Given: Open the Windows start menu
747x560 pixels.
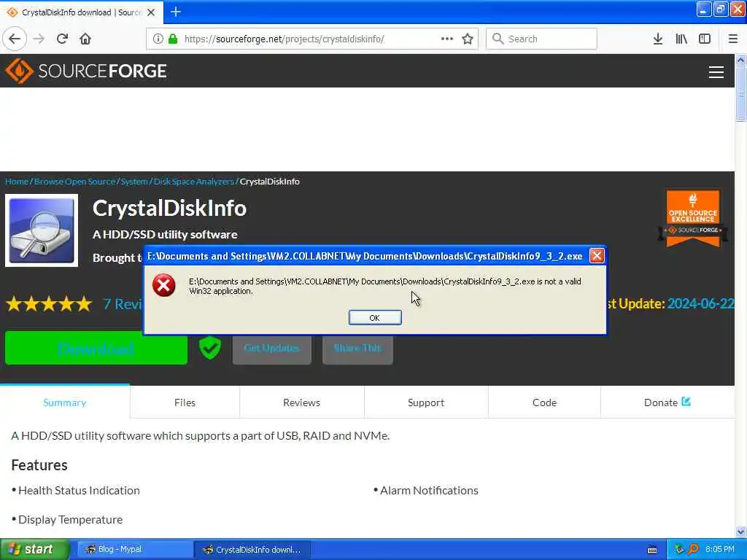Looking at the screenshot, I should [35, 549].
